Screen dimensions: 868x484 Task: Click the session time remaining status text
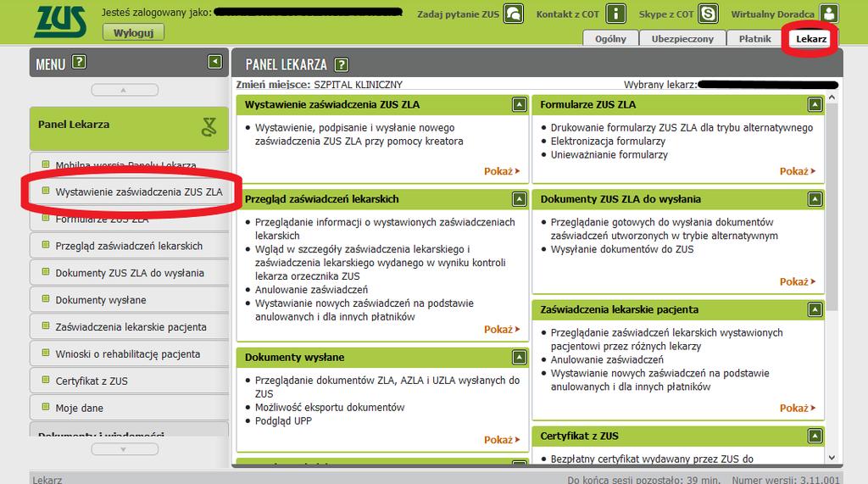click(644, 480)
